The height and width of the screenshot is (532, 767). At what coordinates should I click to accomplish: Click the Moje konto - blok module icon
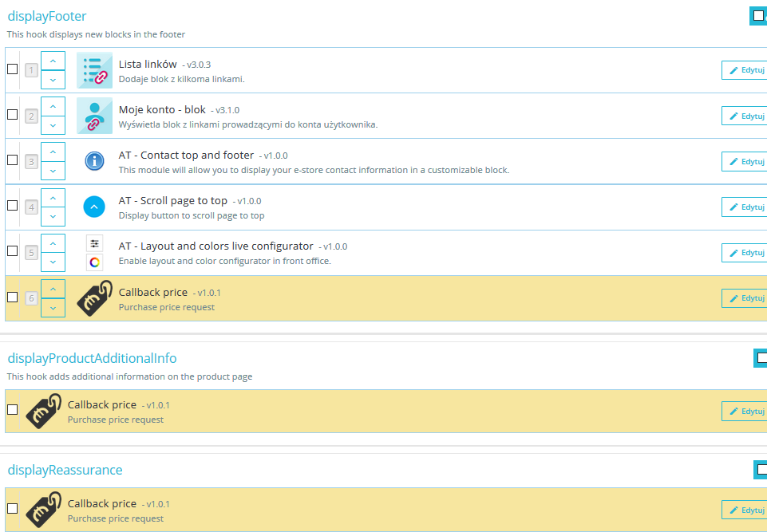point(94,116)
